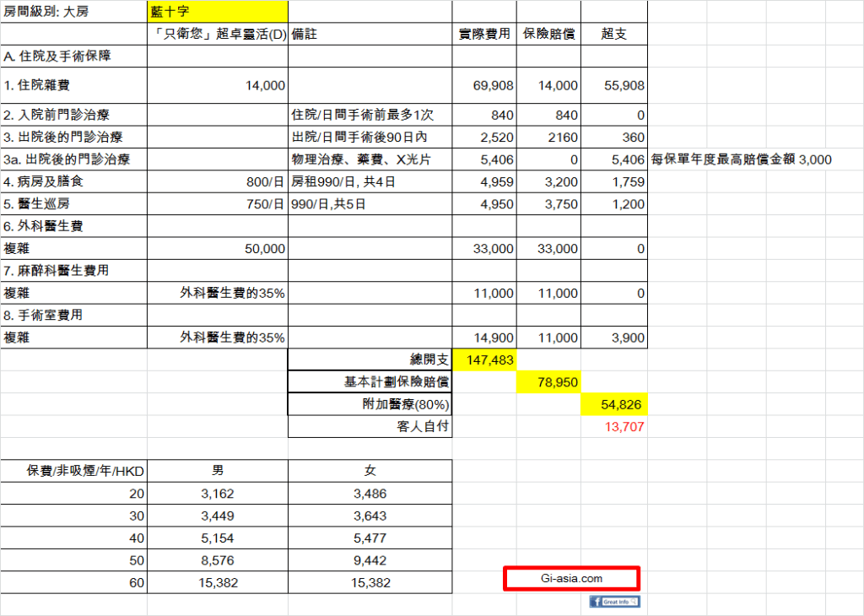Select the value 2,520
The image size is (864, 616).
click(496, 138)
